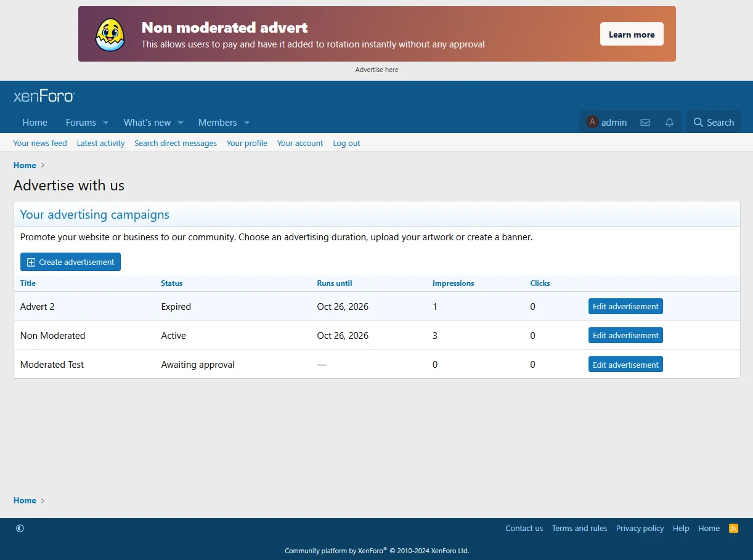Open the direct messages envelope icon
The width and height of the screenshot is (753, 560).
coord(645,123)
